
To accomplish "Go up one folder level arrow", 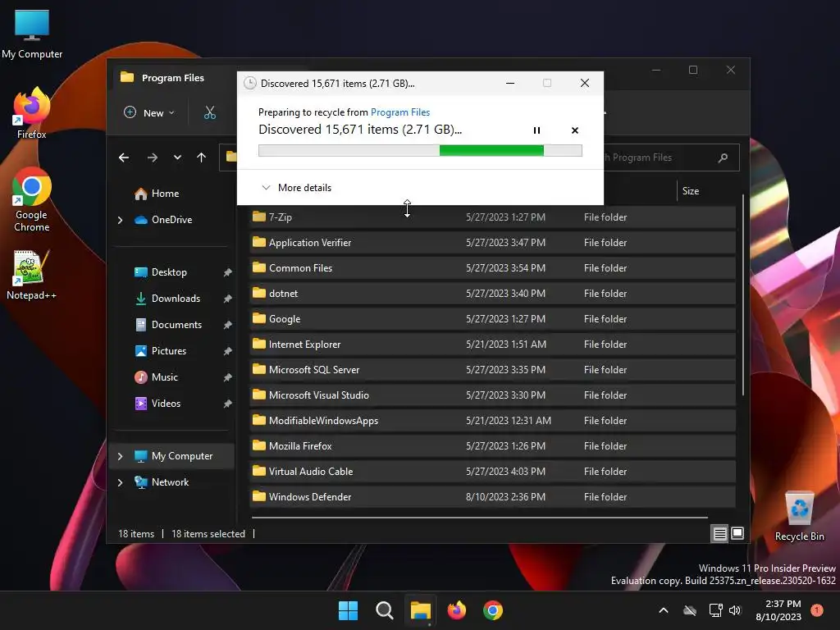I will tap(202, 157).
